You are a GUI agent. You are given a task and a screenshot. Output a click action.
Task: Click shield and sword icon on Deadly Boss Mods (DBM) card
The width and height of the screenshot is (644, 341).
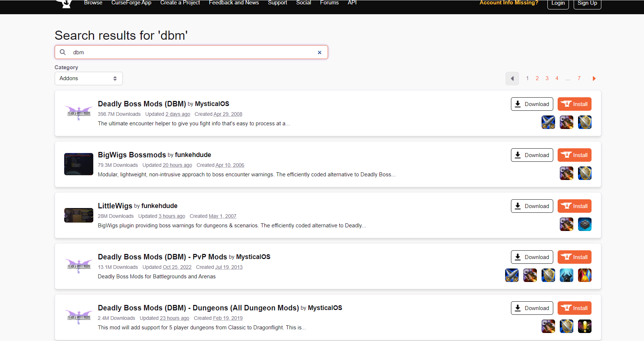coord(585,122)
